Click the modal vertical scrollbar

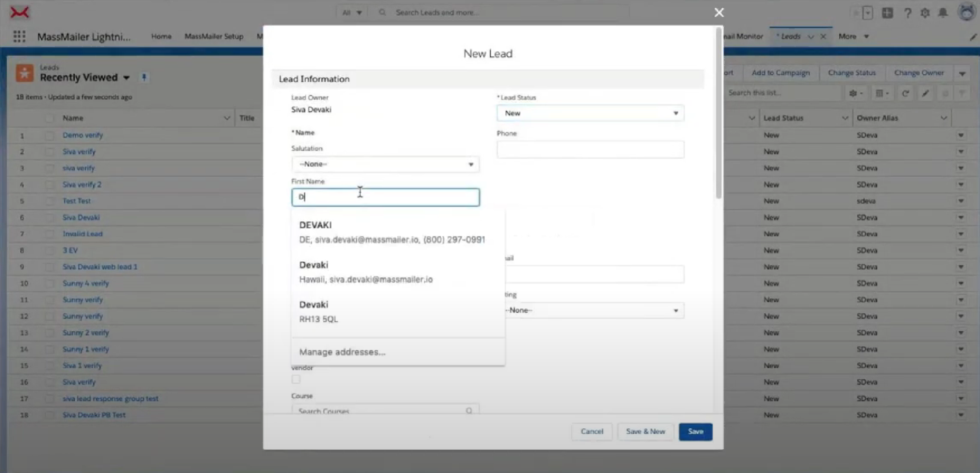tap(719, 114)
